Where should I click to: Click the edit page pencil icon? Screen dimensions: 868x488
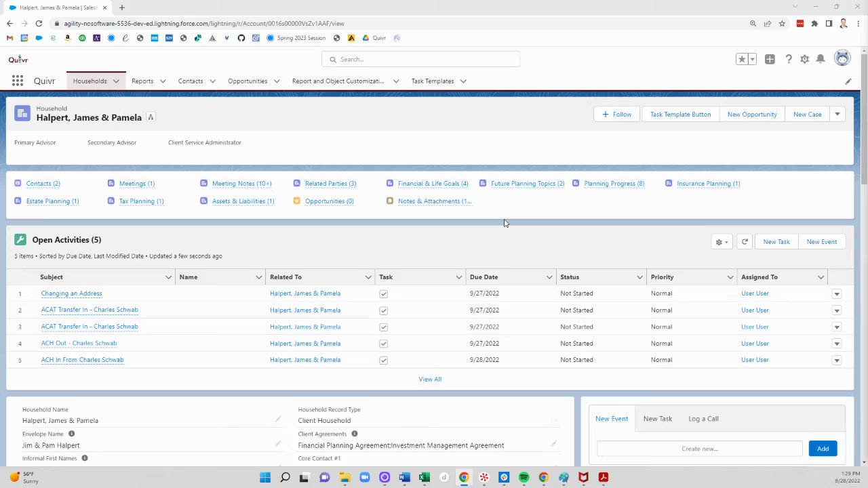click(x=848, y=81)
